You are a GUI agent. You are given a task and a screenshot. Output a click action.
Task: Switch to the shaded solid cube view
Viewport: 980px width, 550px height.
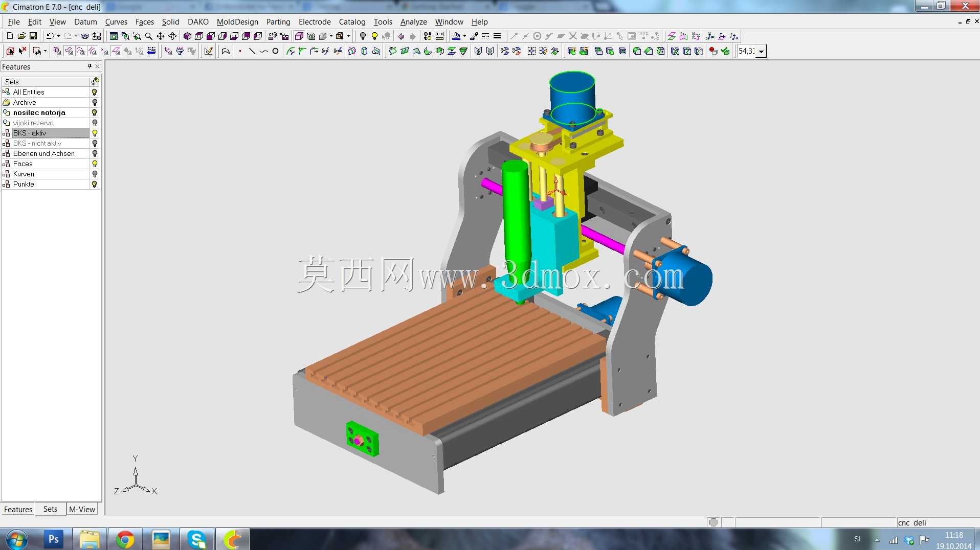[x=187, y=36]
